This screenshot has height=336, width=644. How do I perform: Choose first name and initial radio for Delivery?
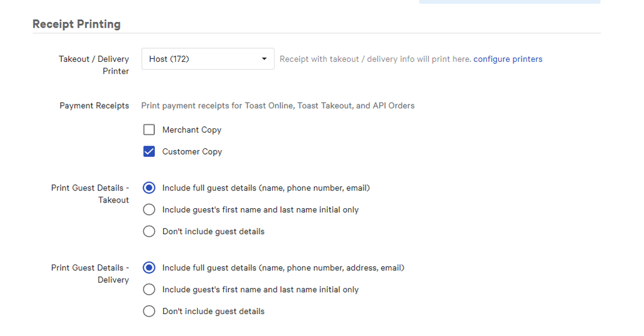pos(149,290)
